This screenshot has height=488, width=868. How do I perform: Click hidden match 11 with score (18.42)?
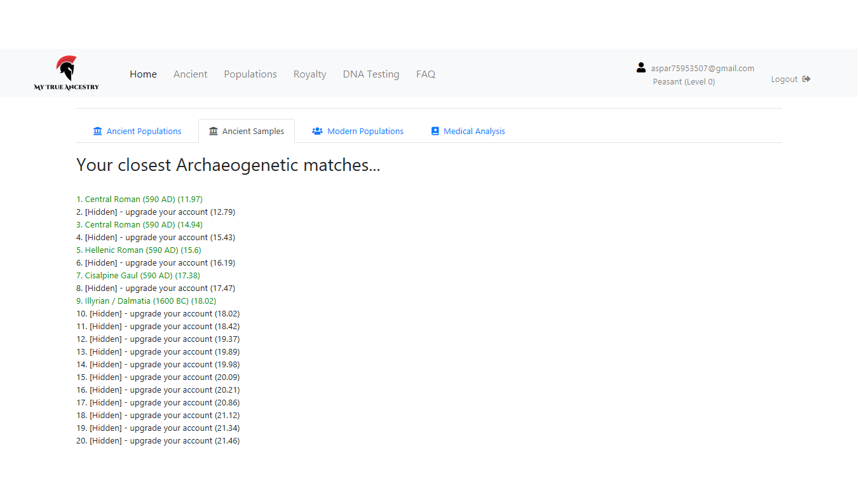tap(158, 326)
